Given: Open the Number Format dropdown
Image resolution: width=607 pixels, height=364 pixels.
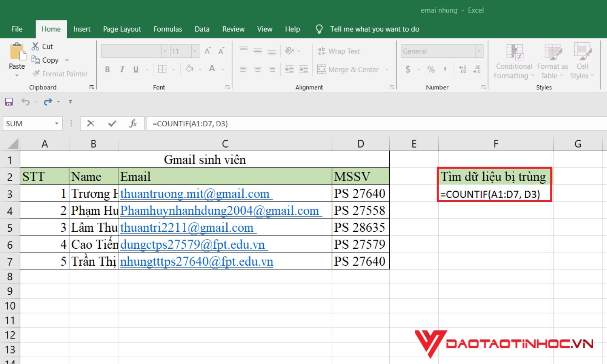Looking at the screenshot, I should pos(480,51).
